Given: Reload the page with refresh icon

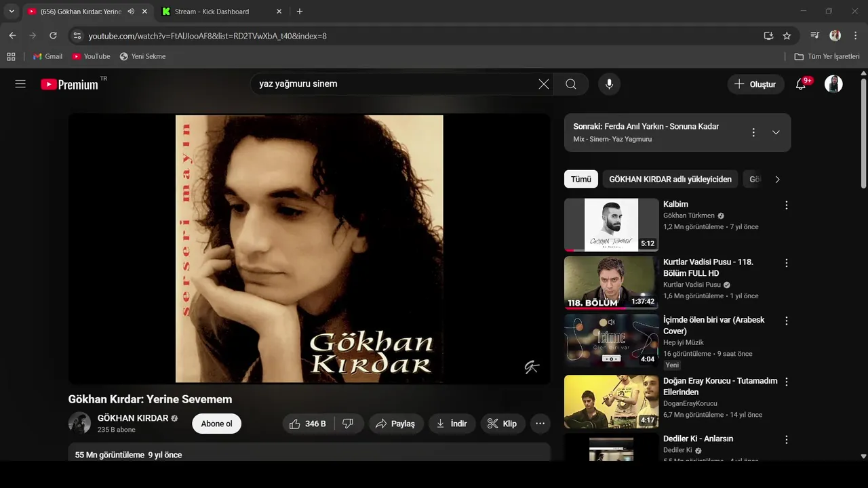Looking at the screenshot, I should 53,35.
